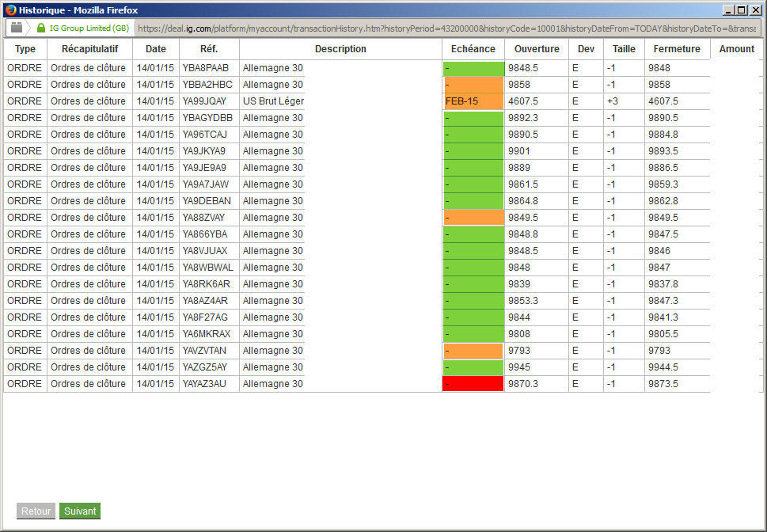Select reference YA8AZ4AR cell
767x532 pixels.
[x=209, y=301]
